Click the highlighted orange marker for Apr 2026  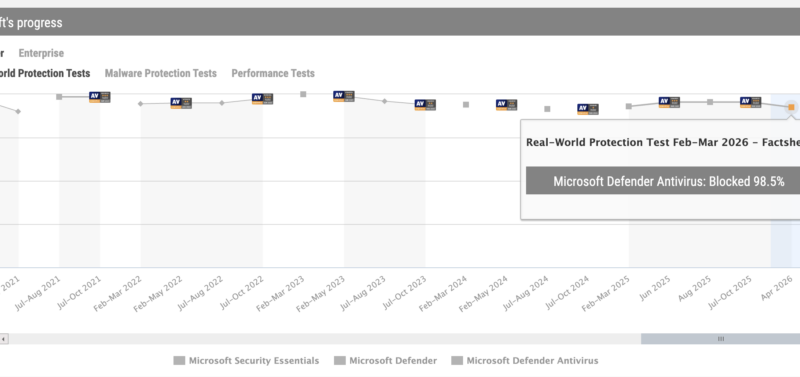click(x=791, y=107)
